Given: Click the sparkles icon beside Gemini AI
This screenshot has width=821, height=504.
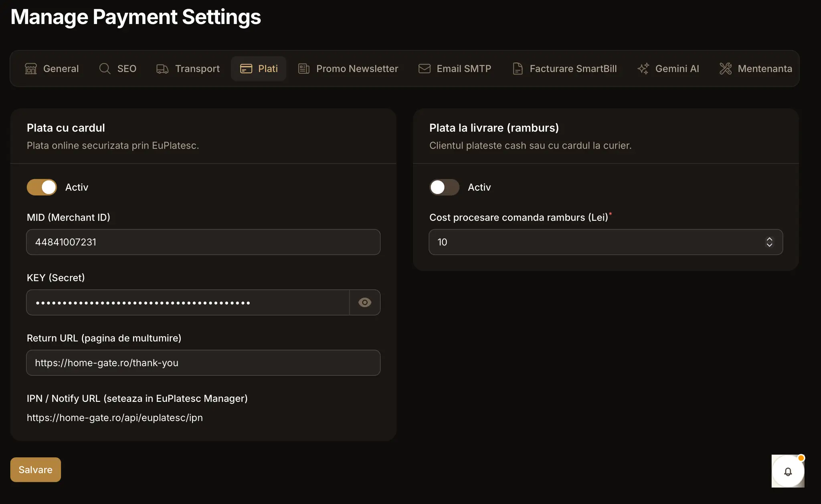Looking at the screenshot, I should click(x=643, y=69).
